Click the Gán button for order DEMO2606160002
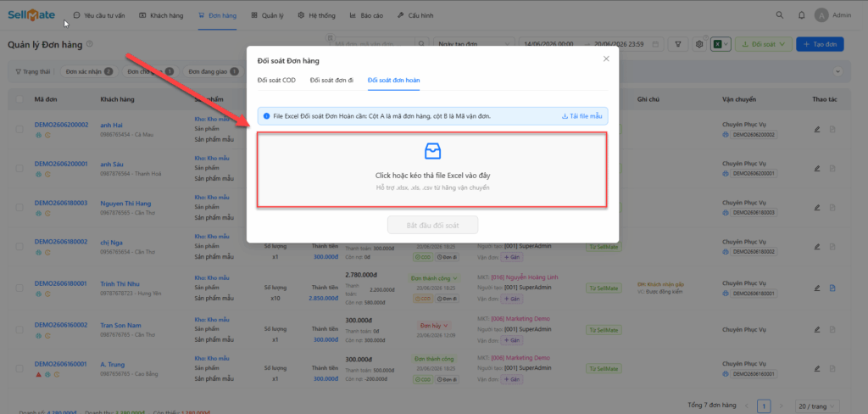 pos(511,339)
